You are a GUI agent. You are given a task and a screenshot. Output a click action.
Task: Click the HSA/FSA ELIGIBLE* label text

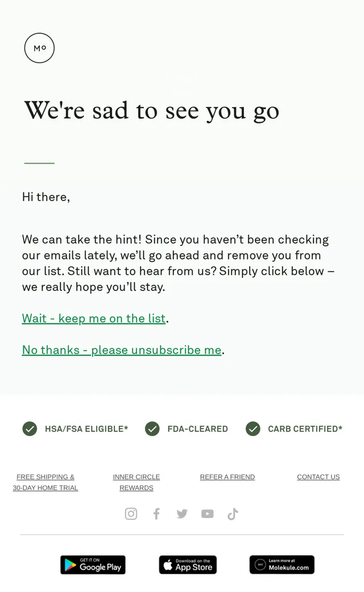pos(86,429)
